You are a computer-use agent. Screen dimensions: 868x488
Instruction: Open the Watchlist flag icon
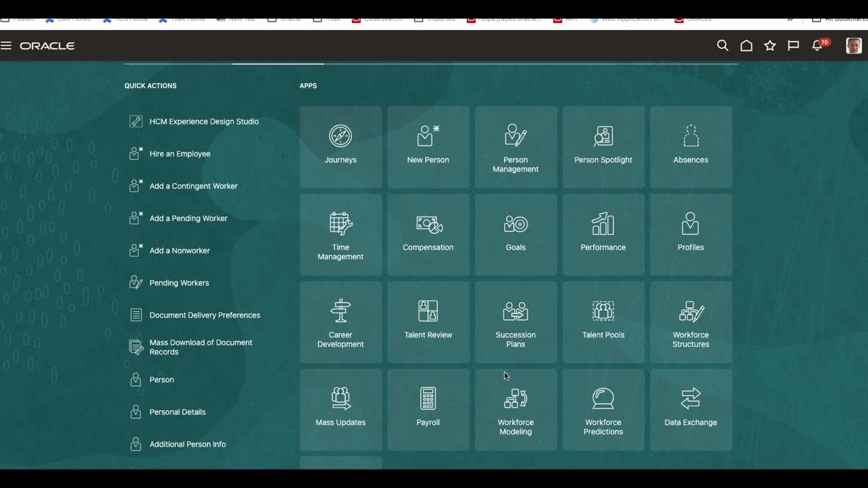point(793,45)
